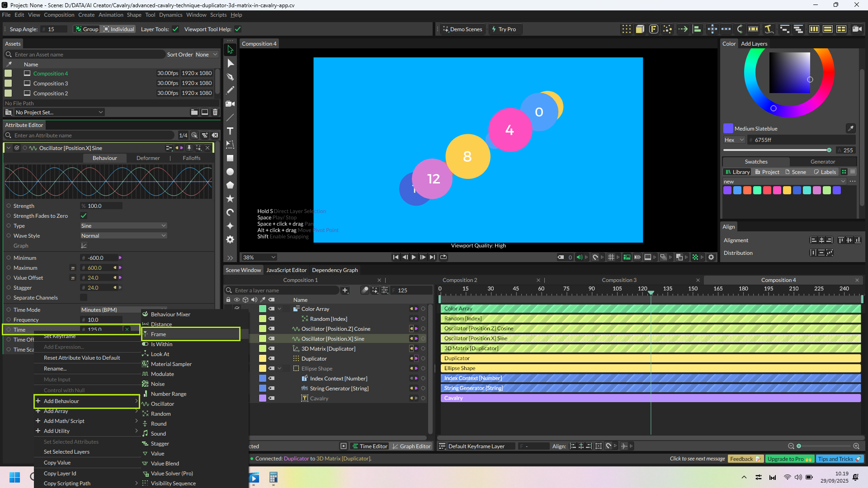The width and height of the screenshot is (868, 488).
Task: Select the Rectangle shape tool
Action: click(x=230, y=158)
